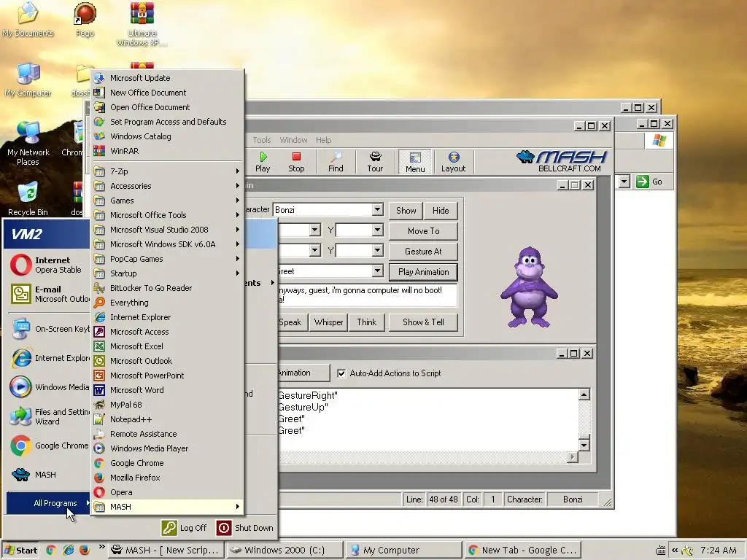Click the Layout toolbar icon in MASH
Screen dimensions: 747x560
[453, 162]
